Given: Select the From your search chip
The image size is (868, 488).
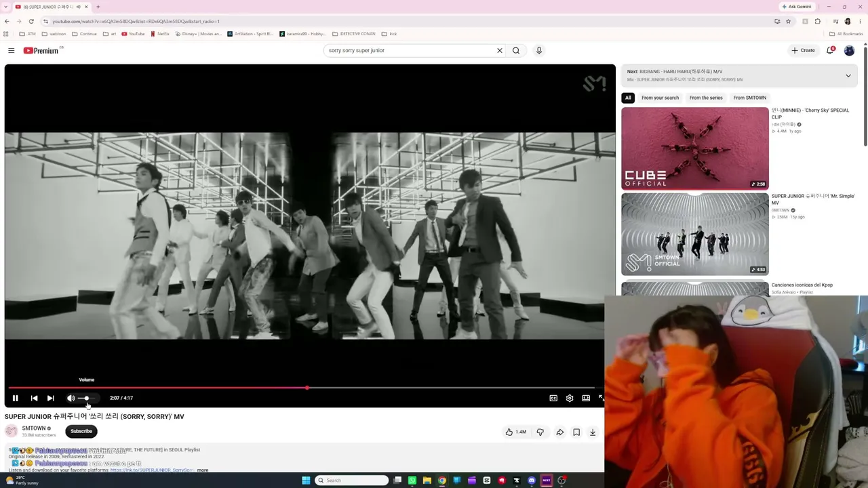Looking at the screenshot, I should 660,98.
